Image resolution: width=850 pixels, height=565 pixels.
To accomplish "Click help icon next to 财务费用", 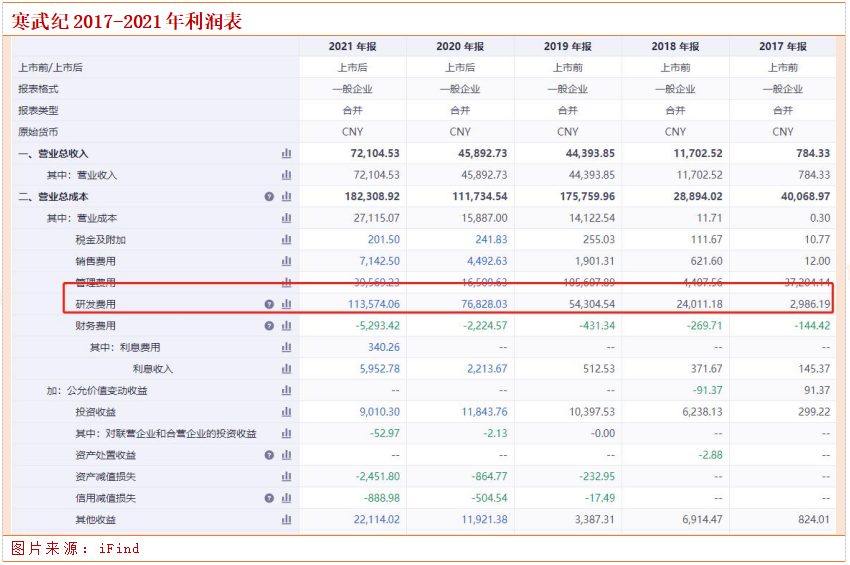I will coord(269,326).
